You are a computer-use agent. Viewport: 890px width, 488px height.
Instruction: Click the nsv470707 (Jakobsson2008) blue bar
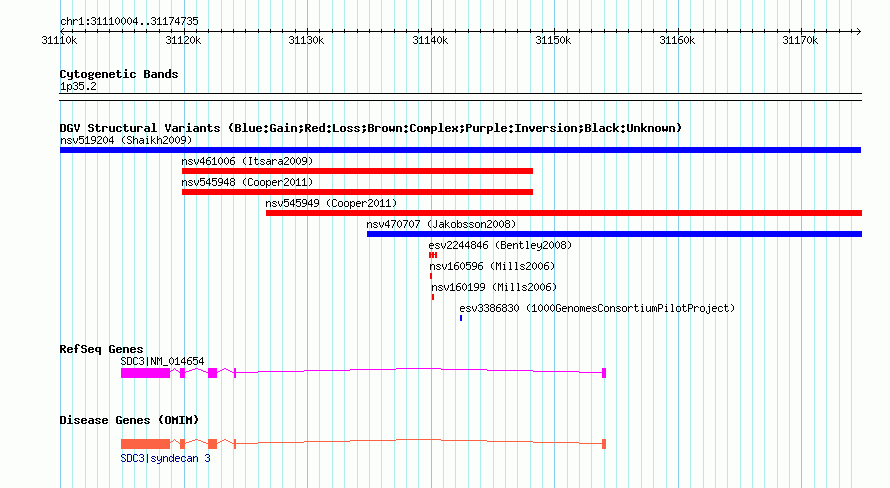(614, 234)
